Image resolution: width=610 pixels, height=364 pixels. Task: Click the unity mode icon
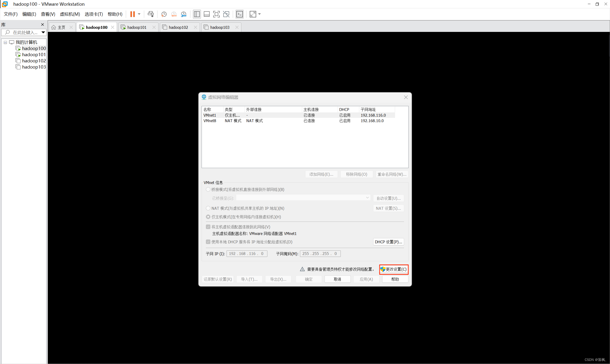[x=226, y=14]
